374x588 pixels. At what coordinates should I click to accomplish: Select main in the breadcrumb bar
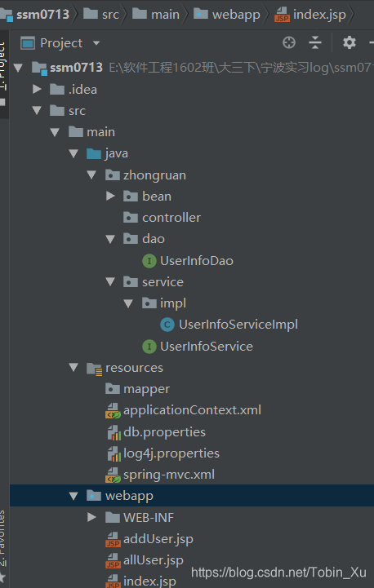pyautogui.click(x=165, y=15)
